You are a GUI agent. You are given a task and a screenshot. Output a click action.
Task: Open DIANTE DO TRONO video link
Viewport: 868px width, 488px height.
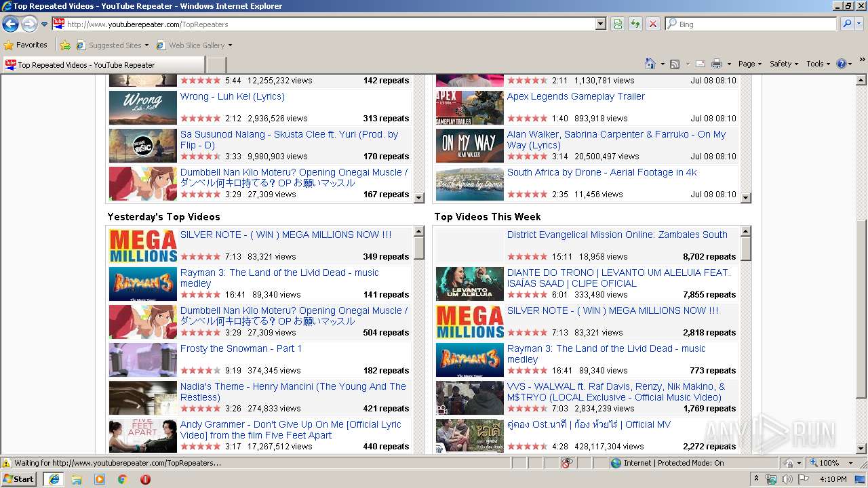click(x=619, y=278)
